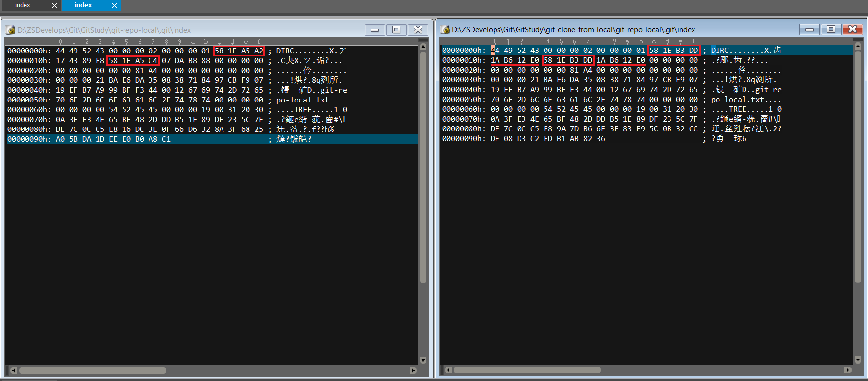Close the left git-repo-local index window
868x381 pixels.
coord(418,30)
